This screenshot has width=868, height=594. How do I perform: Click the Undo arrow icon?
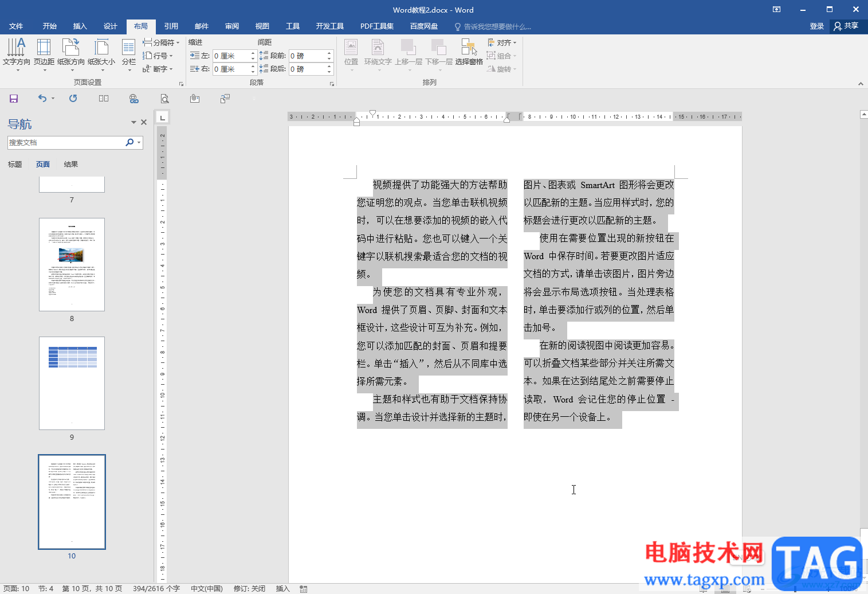(42, 99)
